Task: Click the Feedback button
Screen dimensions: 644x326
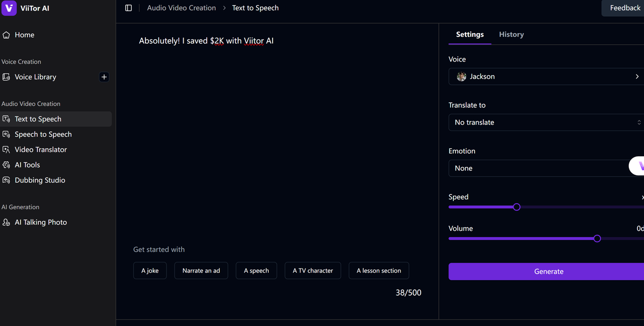Action: coord(624,8)
